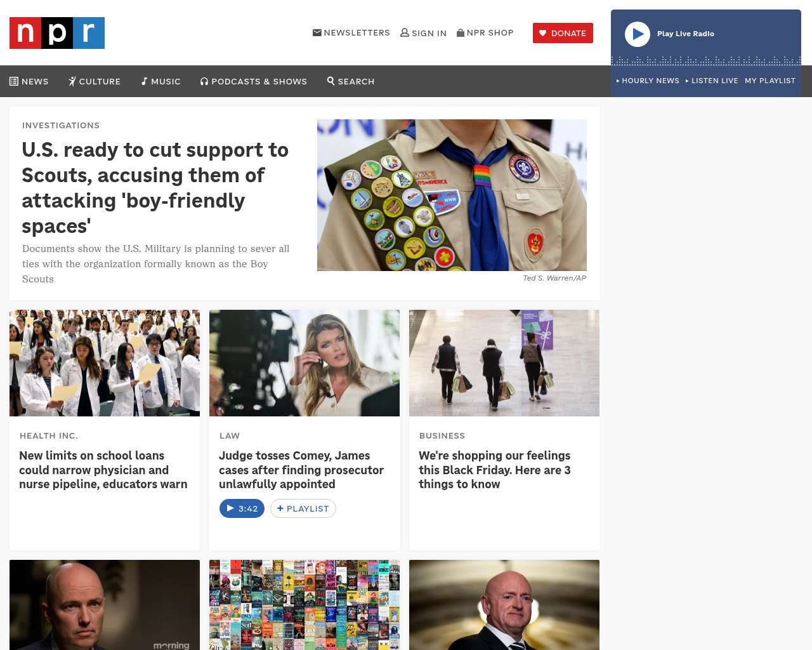Open the News menu
Viewport: 812px width, 650px height.
(29, 81)
